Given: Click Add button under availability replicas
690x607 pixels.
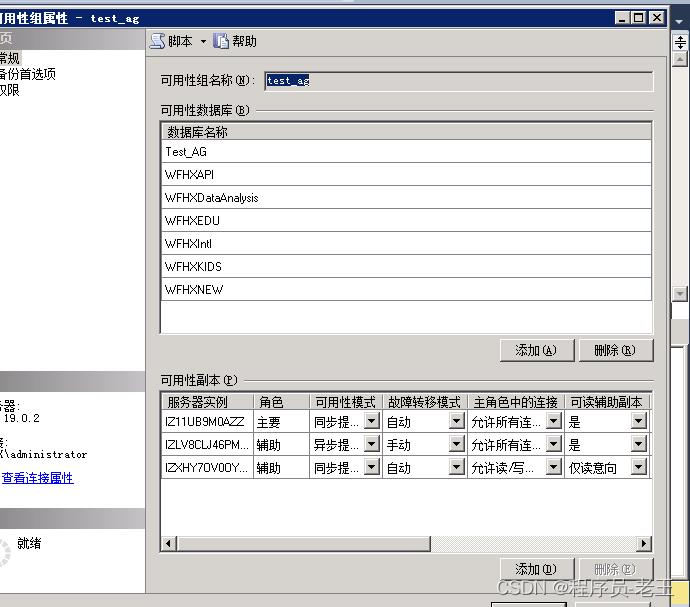Looking at the screenshot, I should tap(536, 569).
